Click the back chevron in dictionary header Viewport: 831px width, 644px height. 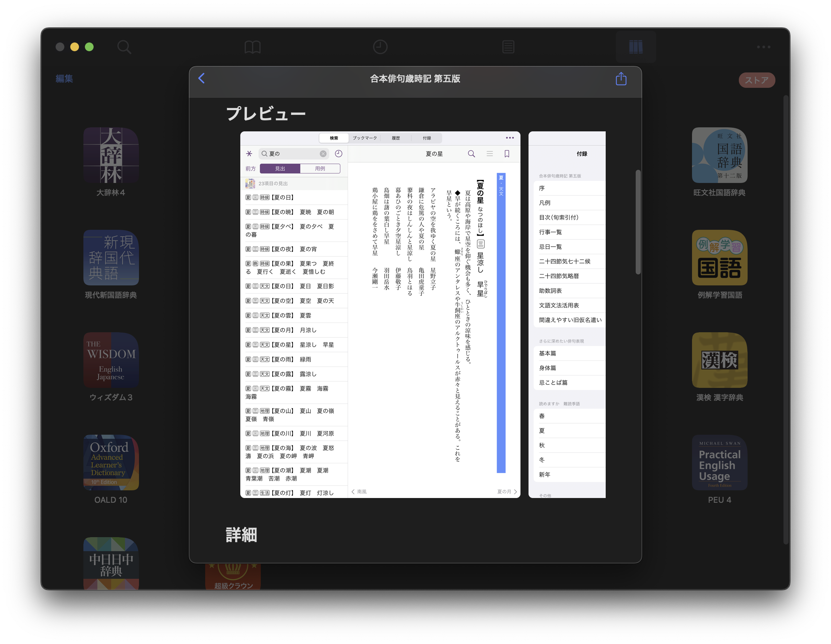[x=202, y=78]
